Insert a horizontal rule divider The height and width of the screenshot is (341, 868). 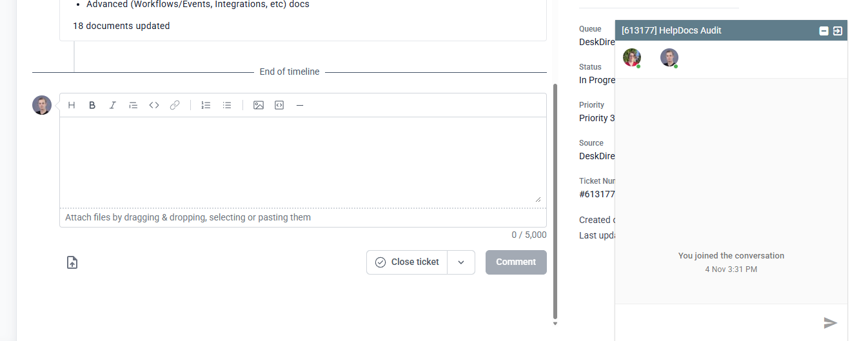point(300,105)
